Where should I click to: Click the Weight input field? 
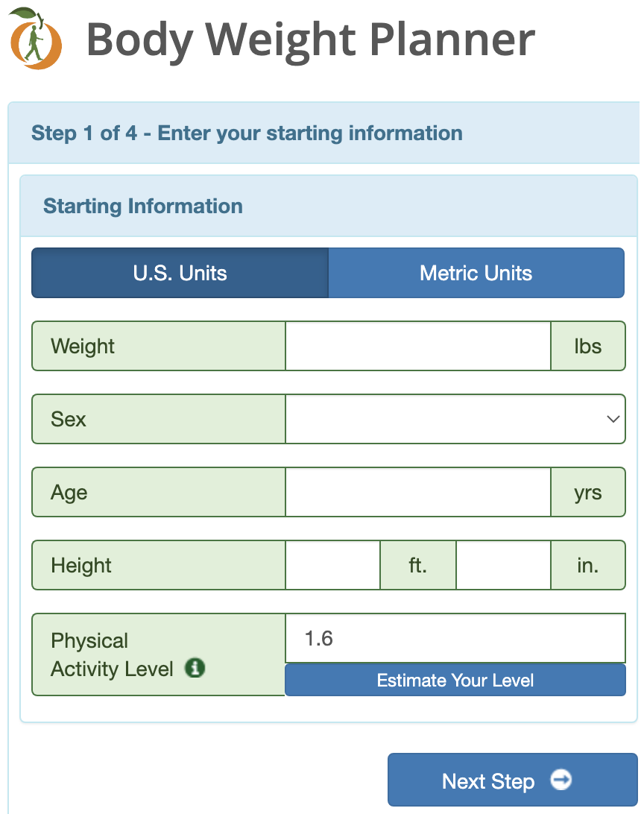[417, 346]
